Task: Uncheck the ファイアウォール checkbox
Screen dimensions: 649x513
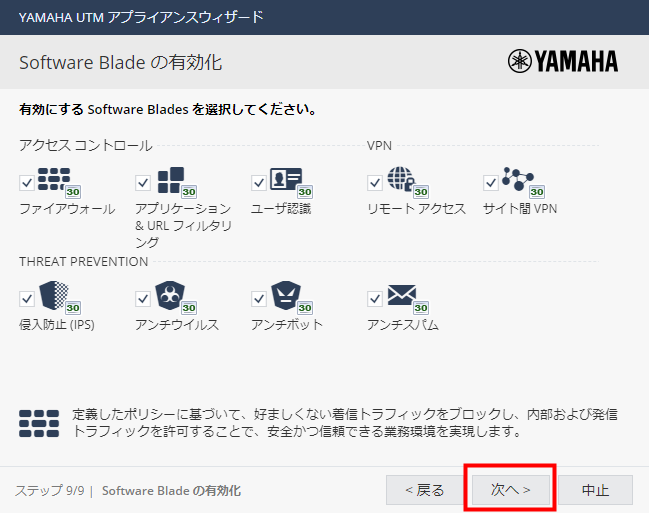Action: 26,183
